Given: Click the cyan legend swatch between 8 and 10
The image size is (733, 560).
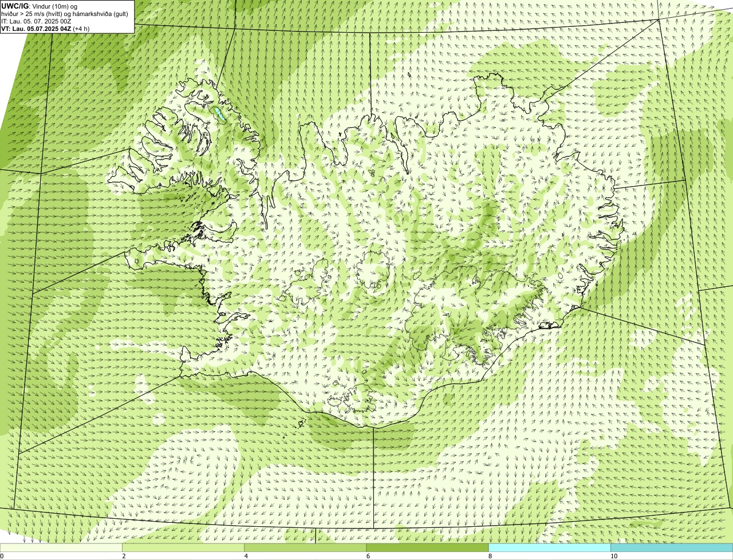Looking at the screenshot, I should [x=549, y=548].
